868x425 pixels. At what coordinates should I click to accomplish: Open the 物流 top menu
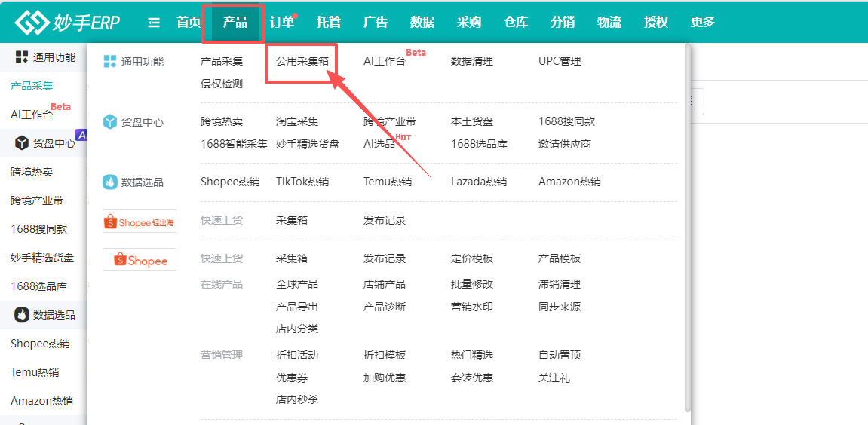click(609, 22)
